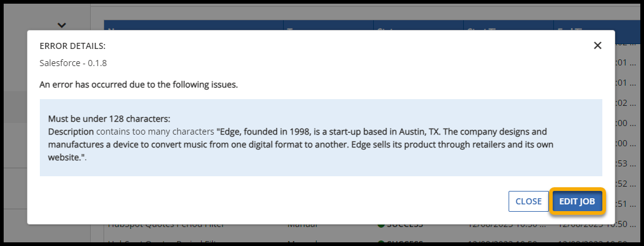Click the CLOSE button
This screenshot has width=644, height=246.
pos(528,201)
